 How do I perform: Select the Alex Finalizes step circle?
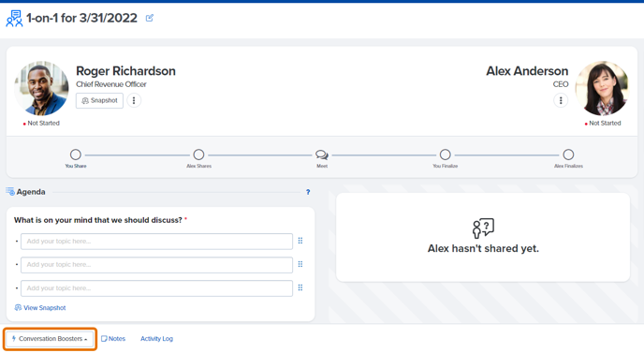568,154
